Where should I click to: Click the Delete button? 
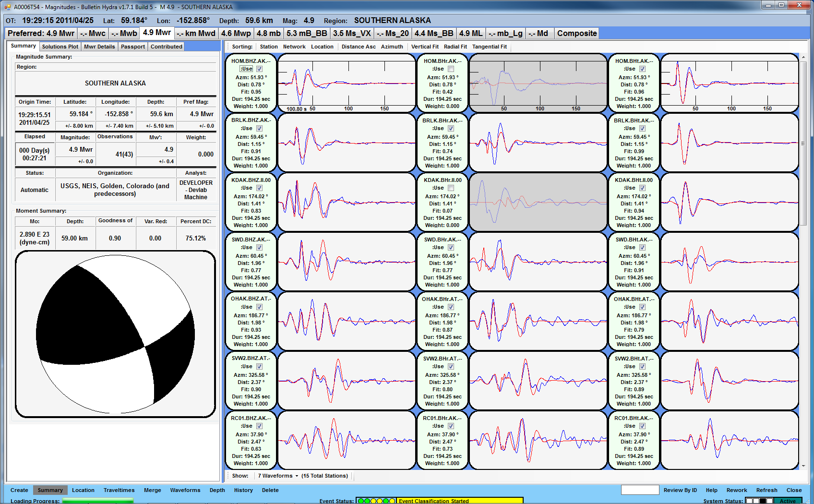pos(270,490)
